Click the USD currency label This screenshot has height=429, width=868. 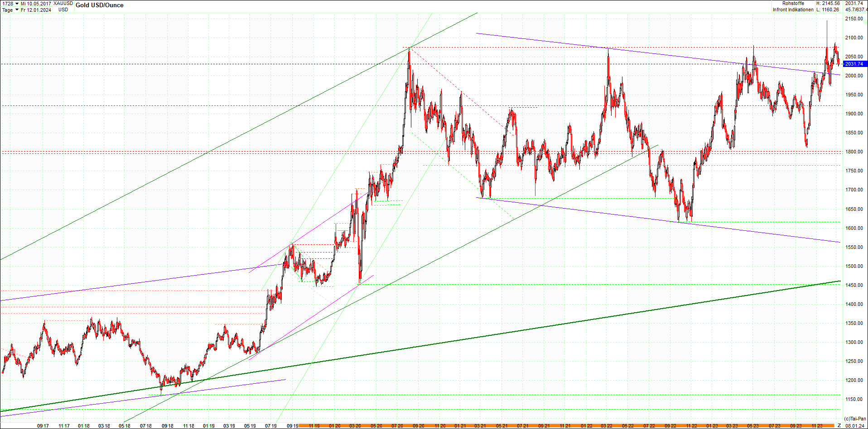pos(63,10)
